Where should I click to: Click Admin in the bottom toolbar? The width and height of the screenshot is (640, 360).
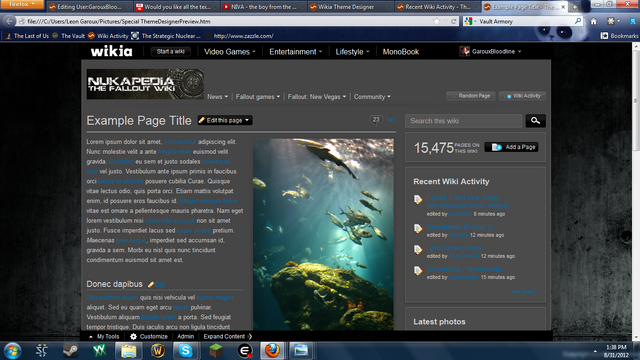(x=185, y=336)
